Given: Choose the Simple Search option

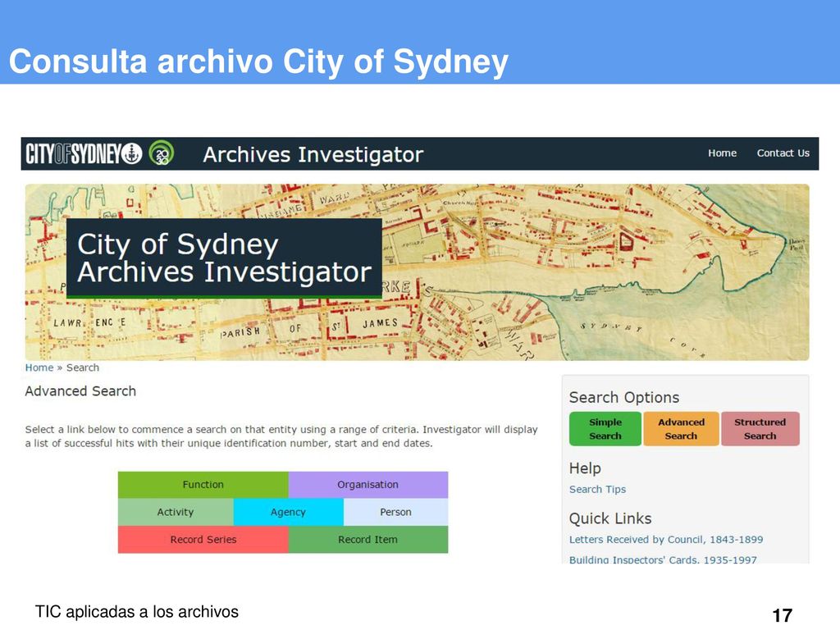Looking at the screenshot, I should (x=605, y=428).
